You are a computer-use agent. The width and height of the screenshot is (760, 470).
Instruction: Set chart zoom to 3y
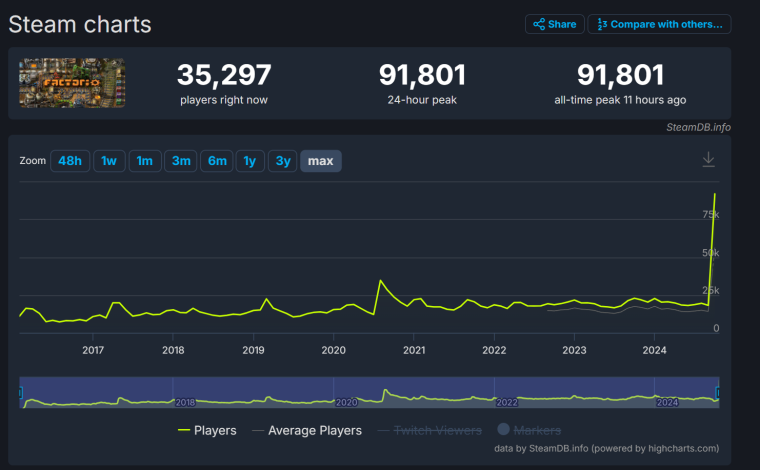283,161
